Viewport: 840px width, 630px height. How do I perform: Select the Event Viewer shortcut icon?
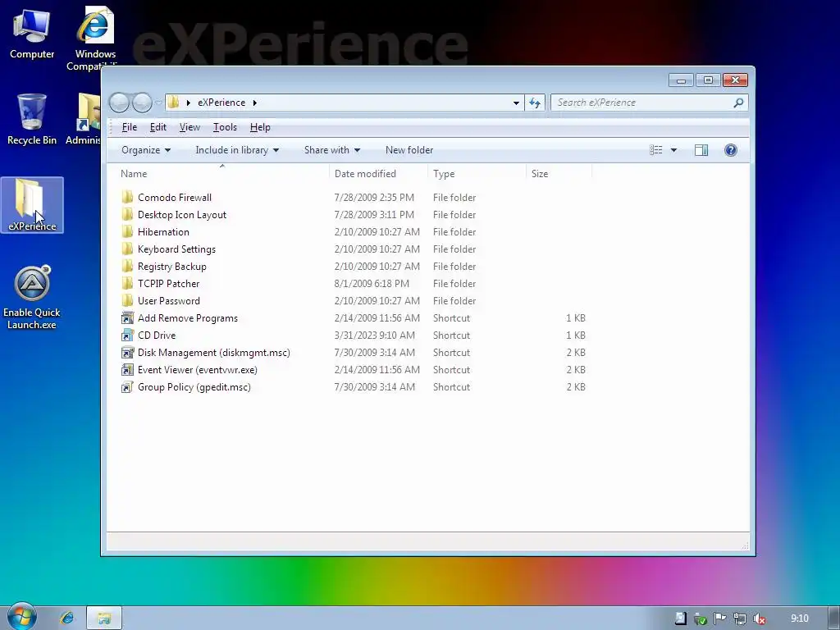[127, 370]
